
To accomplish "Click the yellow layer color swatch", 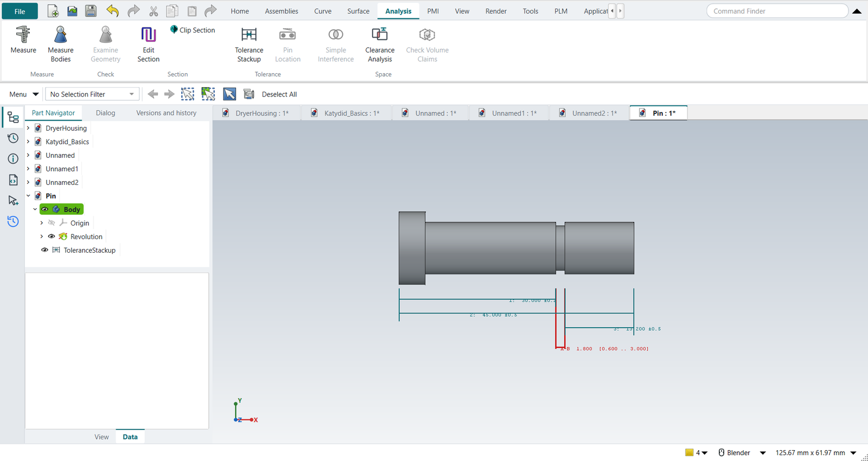I will (689, 452).
